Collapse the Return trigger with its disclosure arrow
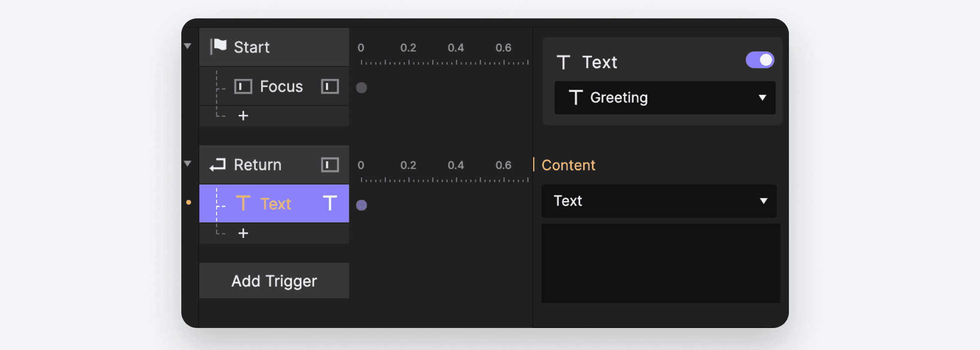Viewport: 980px width, 350px height. point(188,163)
